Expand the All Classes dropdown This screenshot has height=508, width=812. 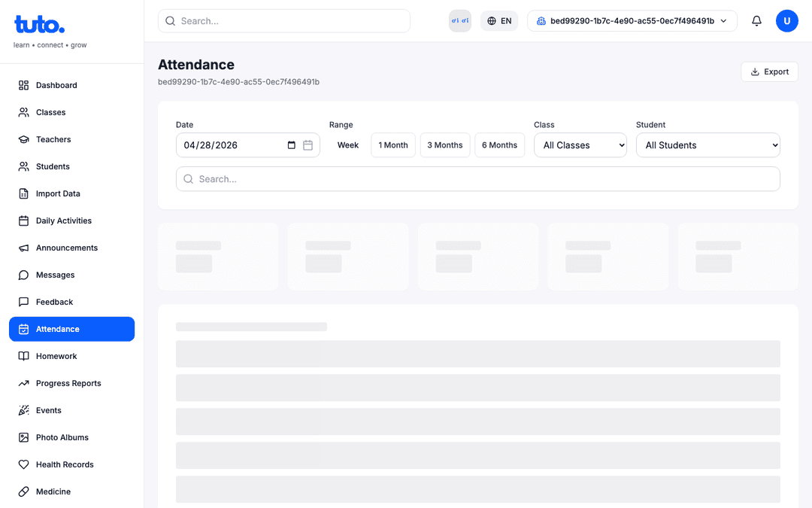click(x=580, y=145)
